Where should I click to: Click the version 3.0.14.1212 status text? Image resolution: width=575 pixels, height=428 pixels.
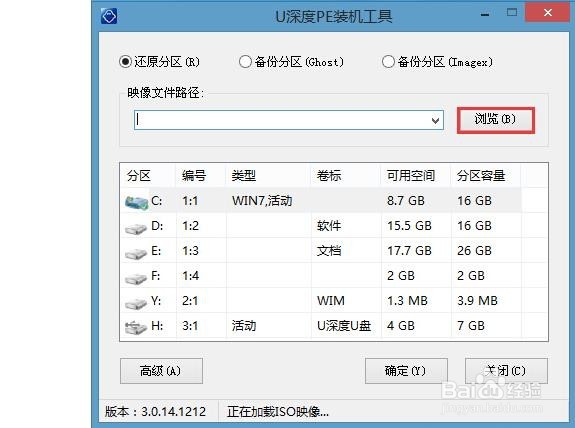(x=155, y=411)
